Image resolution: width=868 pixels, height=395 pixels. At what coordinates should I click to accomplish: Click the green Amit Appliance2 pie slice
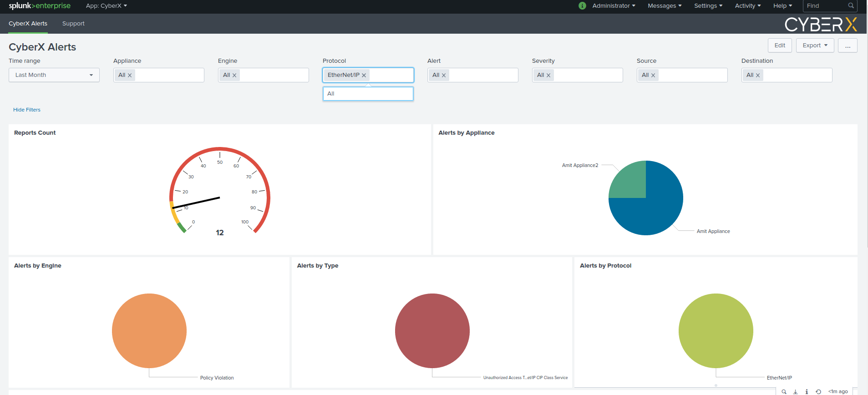(x=632, y=183)
